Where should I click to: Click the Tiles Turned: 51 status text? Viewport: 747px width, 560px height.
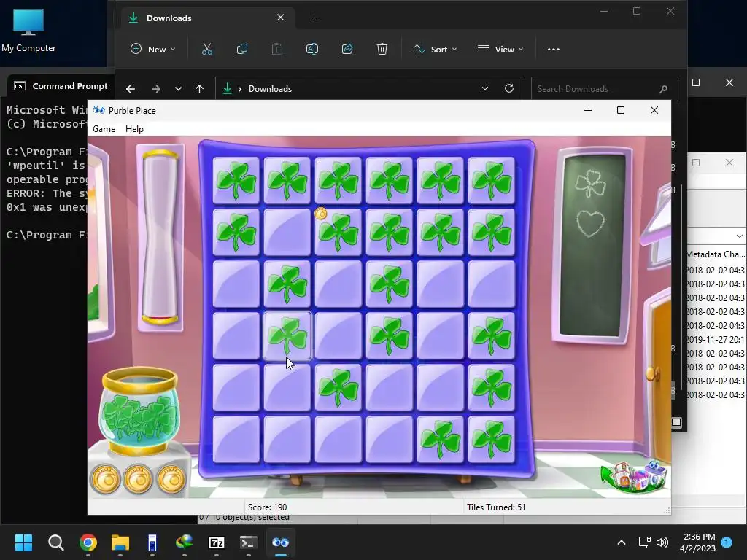pyautogui.click(x=496, y=507)
